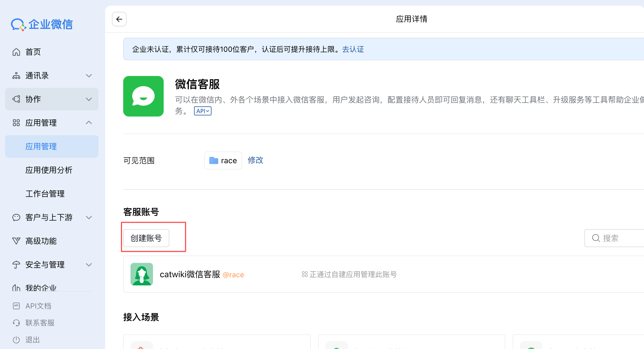Open API文档 link in sidebar
Screen dimensions: 644x349
(38, 306)
